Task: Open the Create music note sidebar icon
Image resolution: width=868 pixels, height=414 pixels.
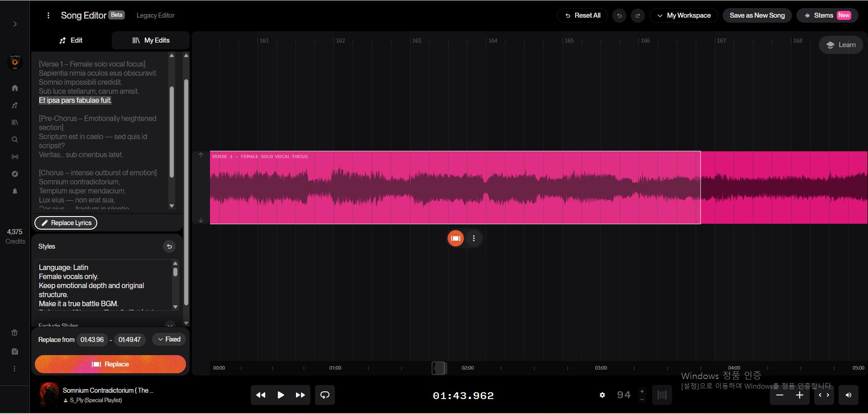Action: coord(15,105)
